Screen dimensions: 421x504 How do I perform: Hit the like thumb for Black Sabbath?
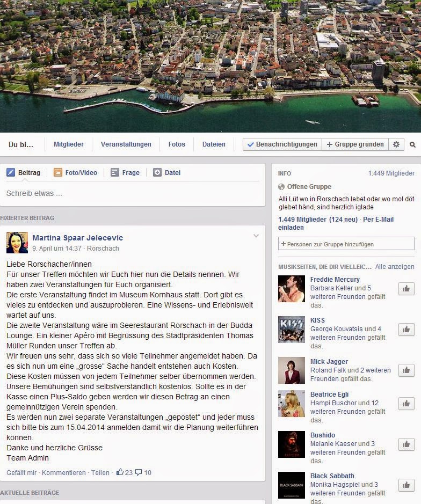[x=406, y=485]
